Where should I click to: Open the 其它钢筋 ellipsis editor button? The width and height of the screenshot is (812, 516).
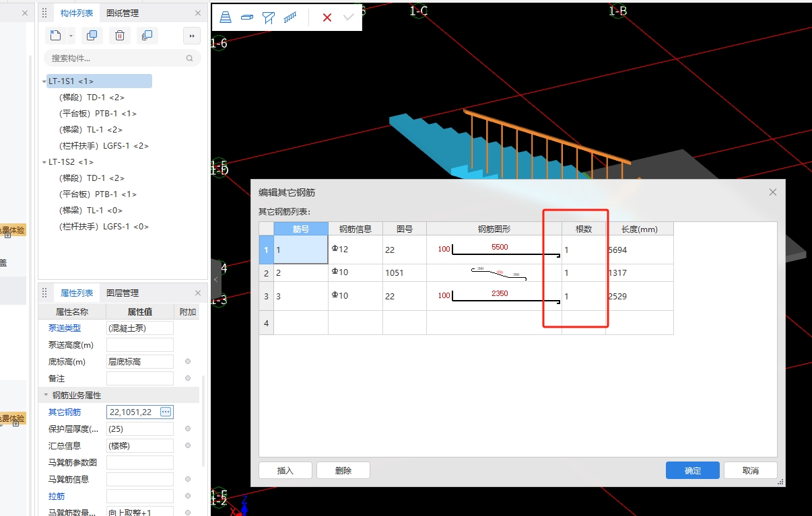click(166, 412)
